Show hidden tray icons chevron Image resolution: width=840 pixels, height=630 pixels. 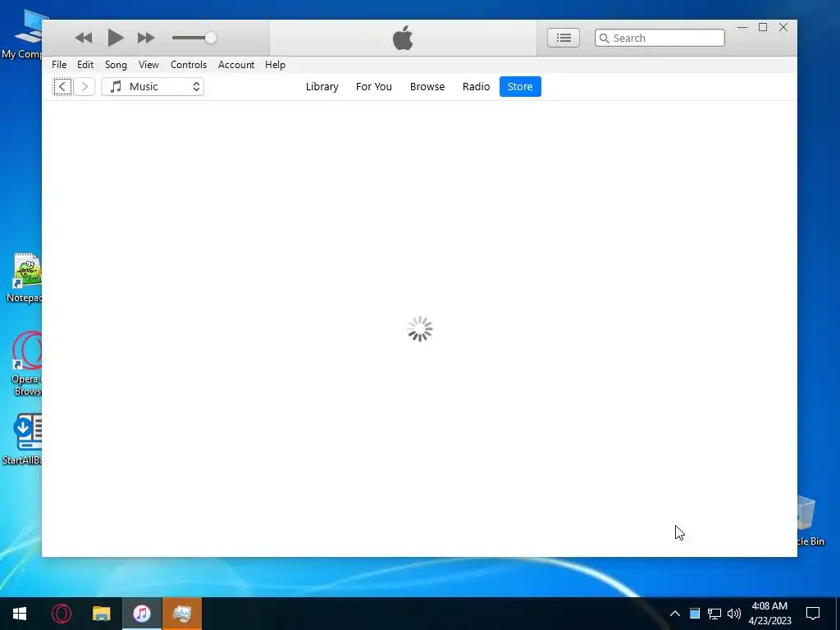(x=675, y=614)
